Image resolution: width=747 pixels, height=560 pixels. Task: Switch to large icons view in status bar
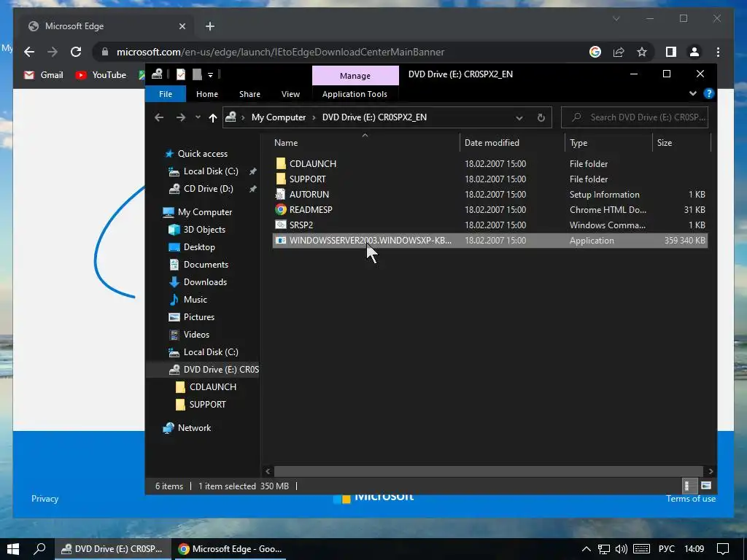(705, 486)
